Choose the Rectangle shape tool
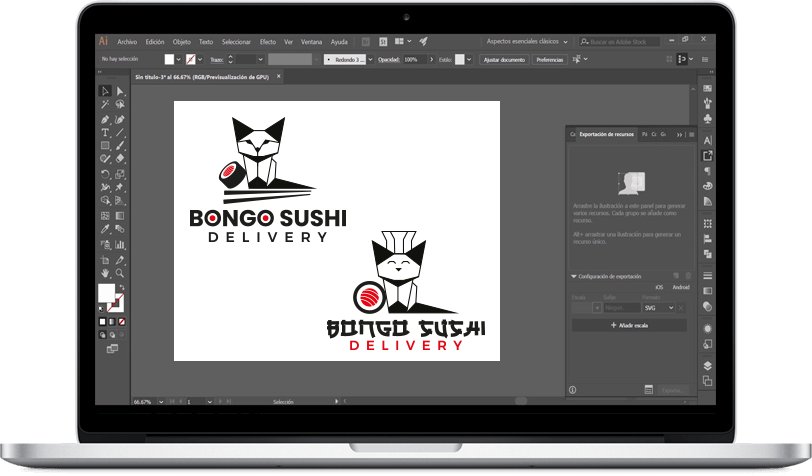Screen dimensions: 812x476 (105, 146)
